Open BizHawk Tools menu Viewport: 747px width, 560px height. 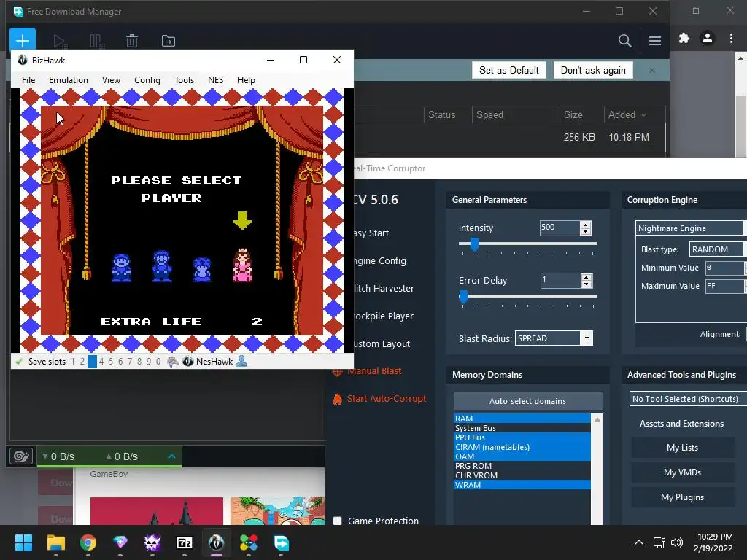184,80
